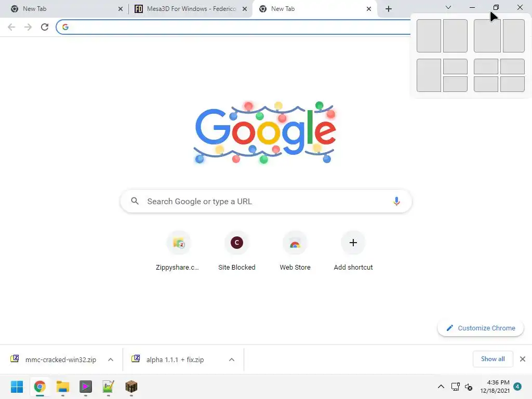Snap to top-right quadrant of grid layout
Image resolution: width=532 pixels, height=399 pixels.
(x=513, y=66)
